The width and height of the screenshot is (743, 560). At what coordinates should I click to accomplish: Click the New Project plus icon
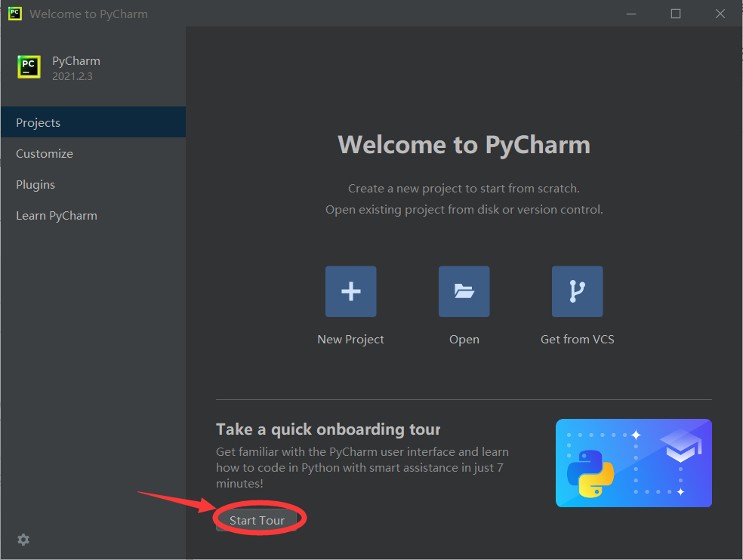(350, 291)
